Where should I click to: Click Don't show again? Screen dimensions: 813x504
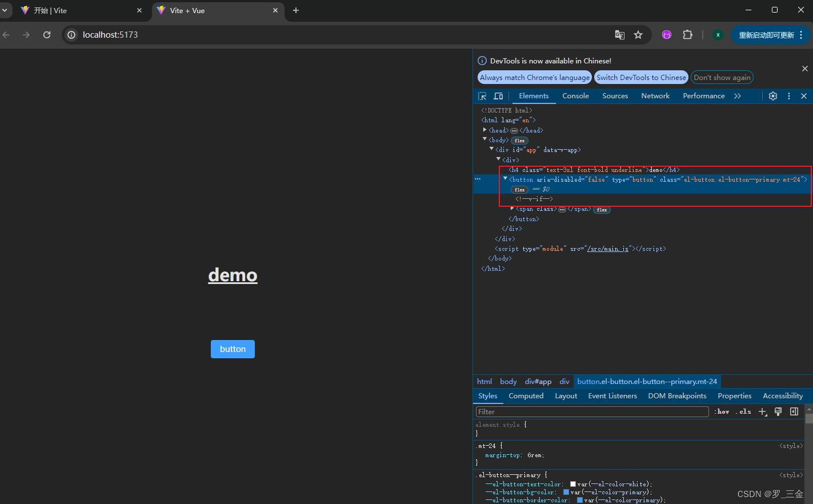point(722,77)
